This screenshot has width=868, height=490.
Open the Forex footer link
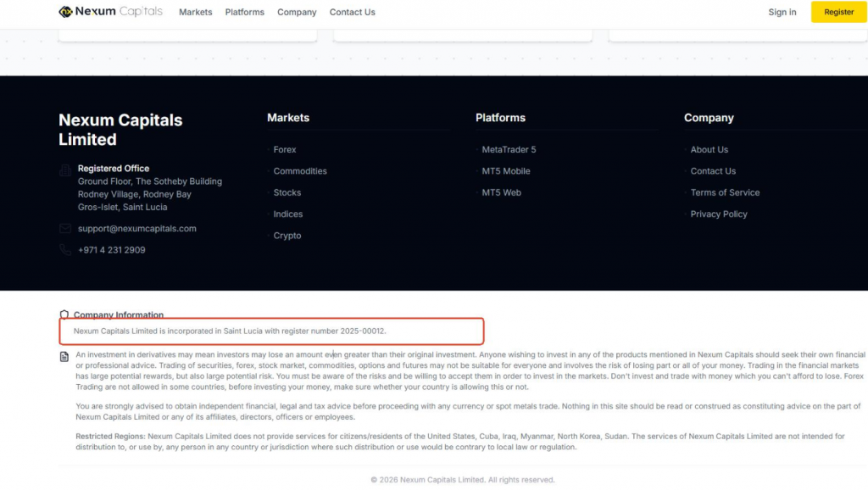click(x=285, y=149)
